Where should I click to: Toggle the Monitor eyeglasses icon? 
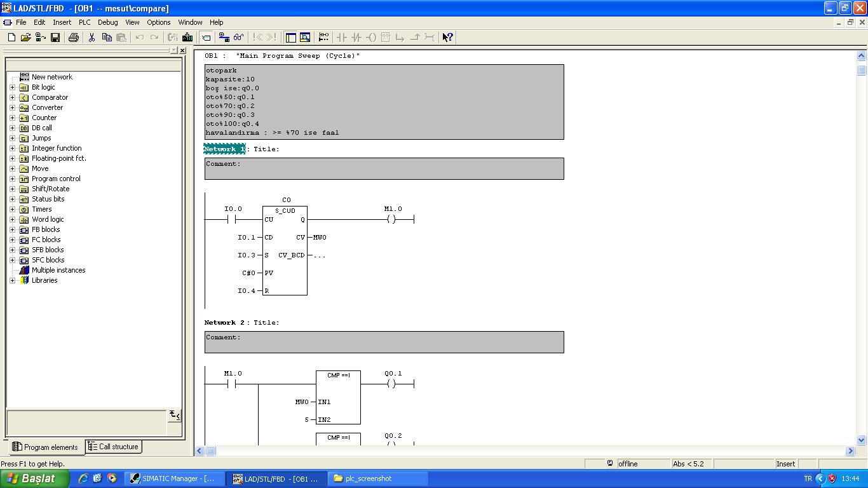pos(238,37)
